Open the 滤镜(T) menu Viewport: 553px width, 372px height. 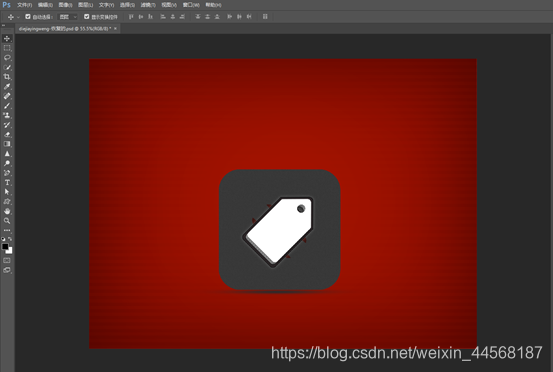148,5
